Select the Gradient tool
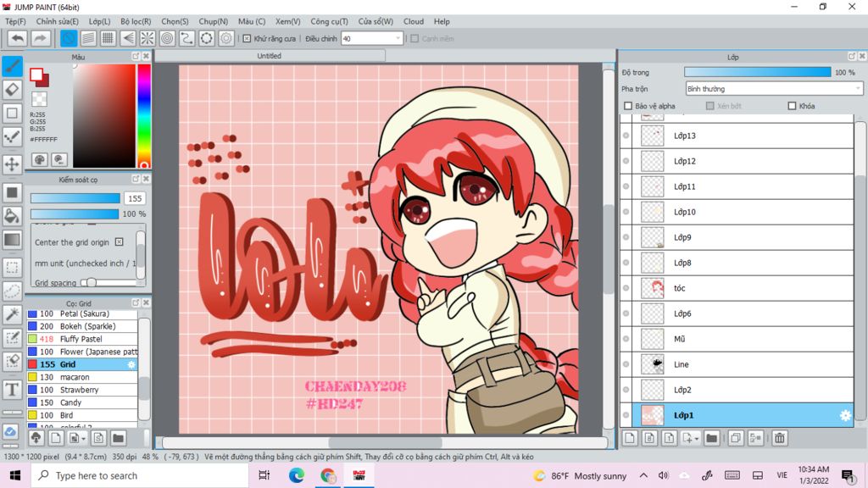The image size is (868, 488). click(x=12, y=240)
